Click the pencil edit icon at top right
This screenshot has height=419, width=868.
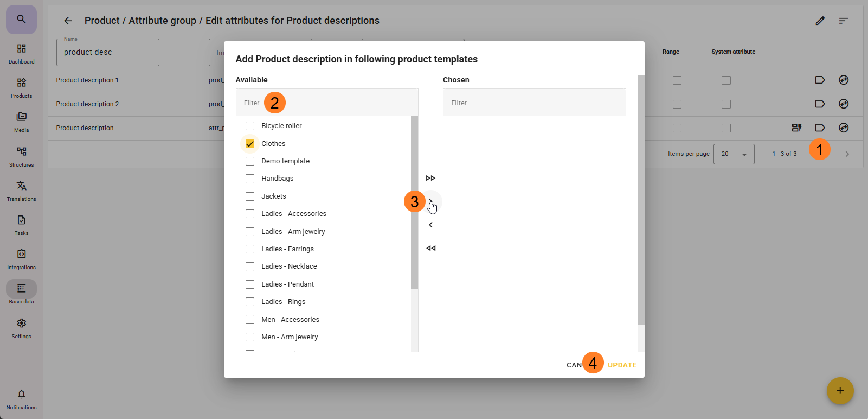(x=820, y=21)
